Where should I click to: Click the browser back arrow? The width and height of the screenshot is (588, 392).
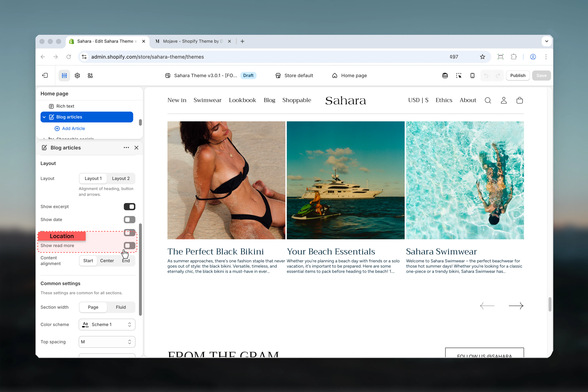(43, 57)
